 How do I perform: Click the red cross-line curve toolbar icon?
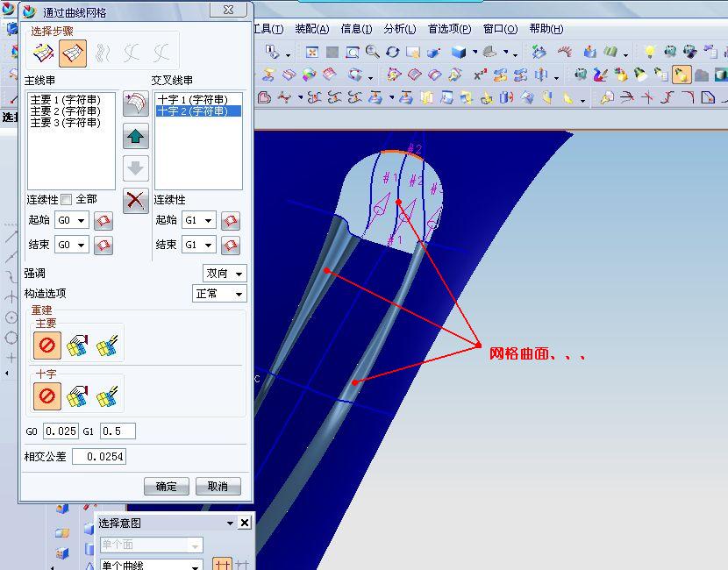(647, 97)
